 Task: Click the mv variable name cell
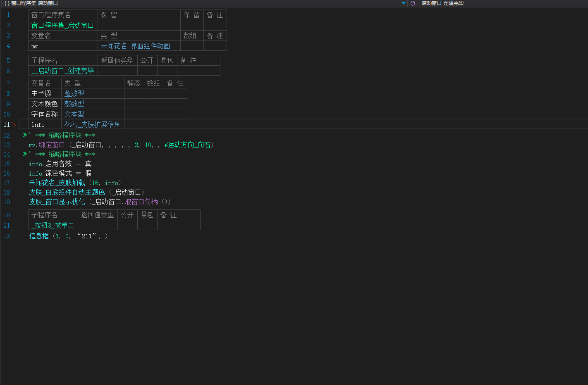tap(63, 46)
